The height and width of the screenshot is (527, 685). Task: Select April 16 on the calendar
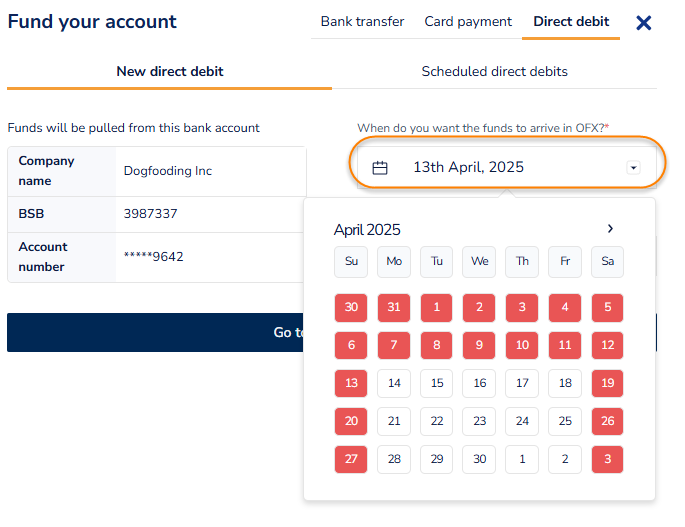pos(480,383)
